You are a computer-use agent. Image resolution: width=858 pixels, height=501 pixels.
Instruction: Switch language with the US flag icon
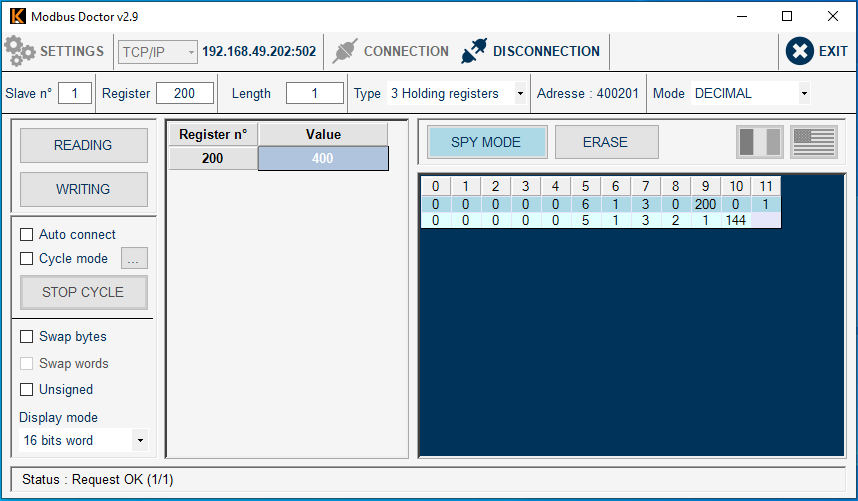coord(814,142)
